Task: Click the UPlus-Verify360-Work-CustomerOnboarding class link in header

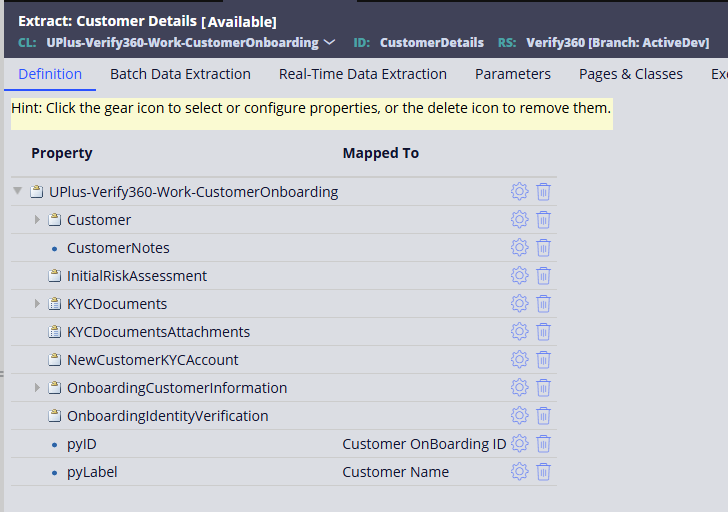Action: [182, 43]
